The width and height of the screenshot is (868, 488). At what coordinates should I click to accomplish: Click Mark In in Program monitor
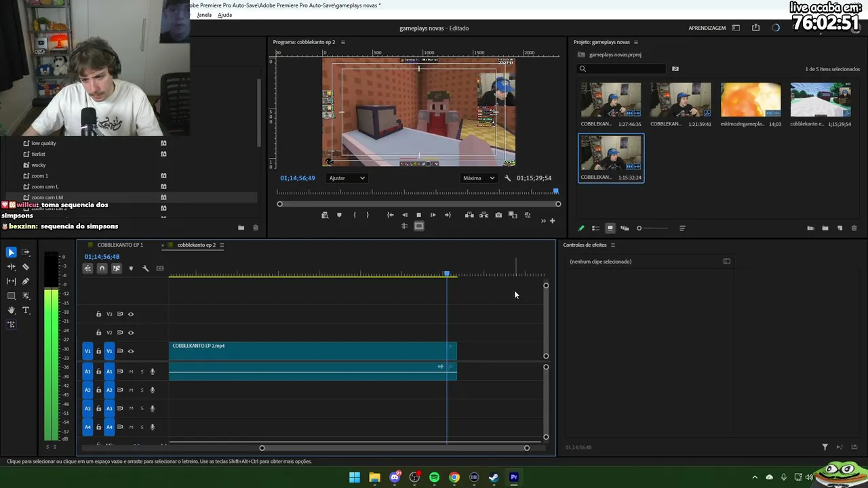pyautogui.click(x=354, y=215)
